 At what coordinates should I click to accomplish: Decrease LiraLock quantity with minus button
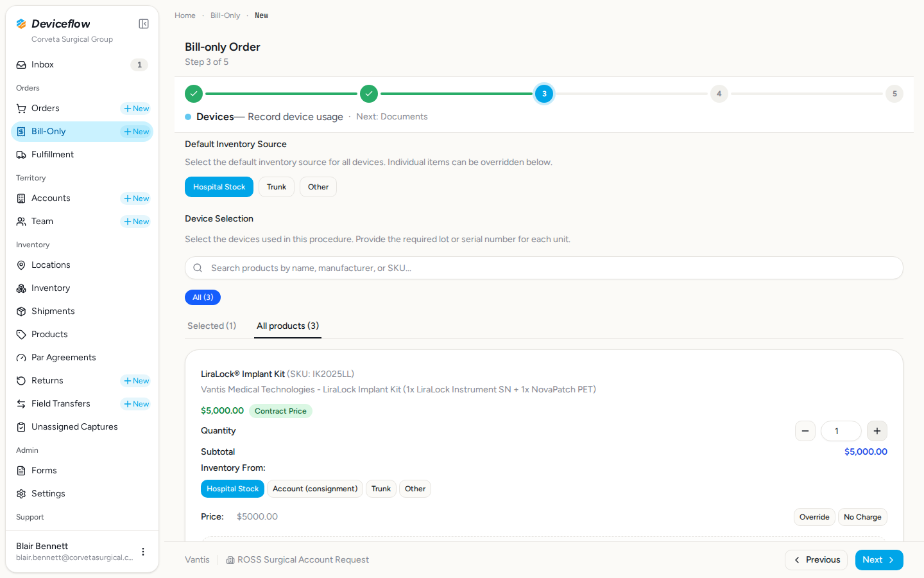click(805, 431)
